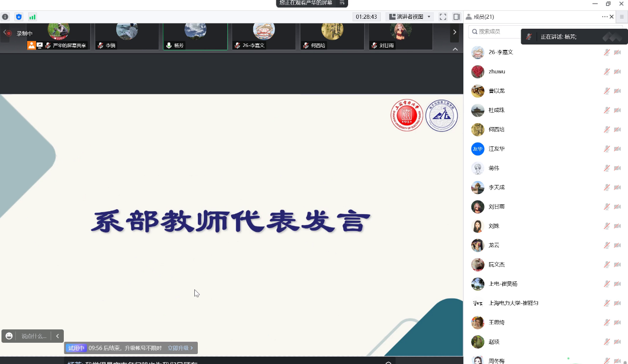Click zhuwu's muted microphone icon
Image resolution: width=628 pixels, height=364 pixels.
(x=607, y=72)
